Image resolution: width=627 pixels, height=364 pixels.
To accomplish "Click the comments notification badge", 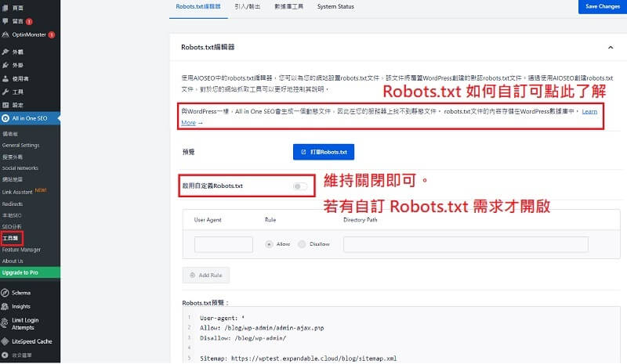I will [29, 22].
